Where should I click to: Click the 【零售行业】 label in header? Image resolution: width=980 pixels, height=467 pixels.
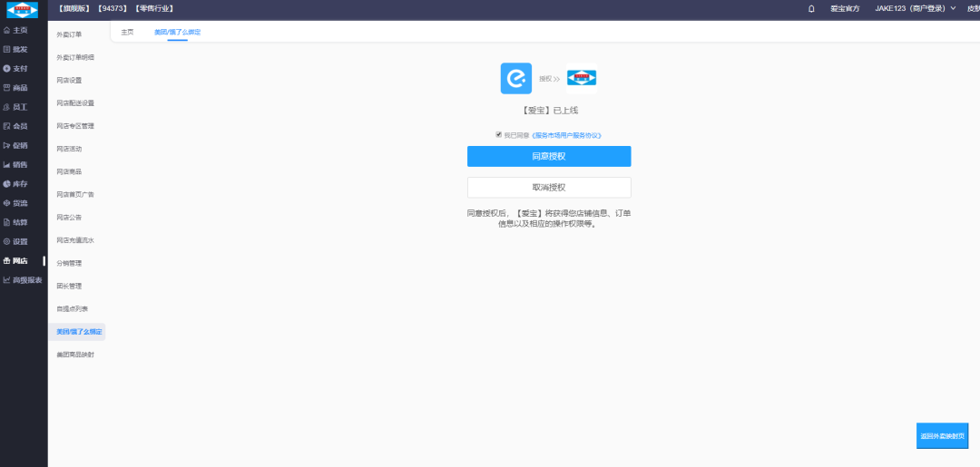(153, 9)
